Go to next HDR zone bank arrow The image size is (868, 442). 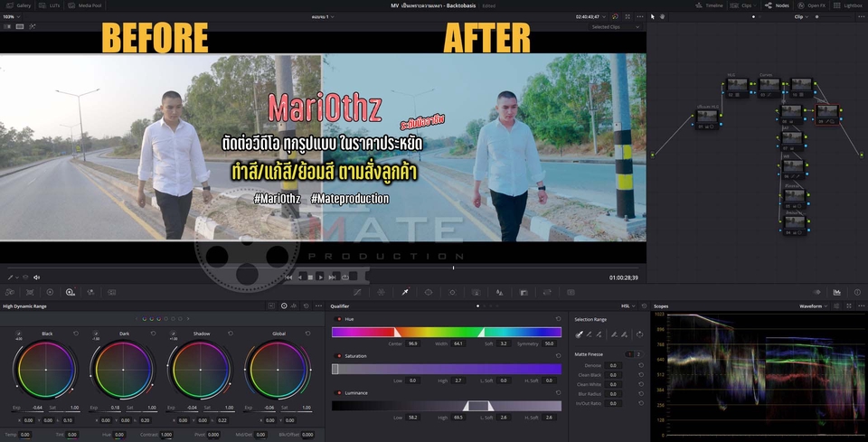[x=188, y=319]
